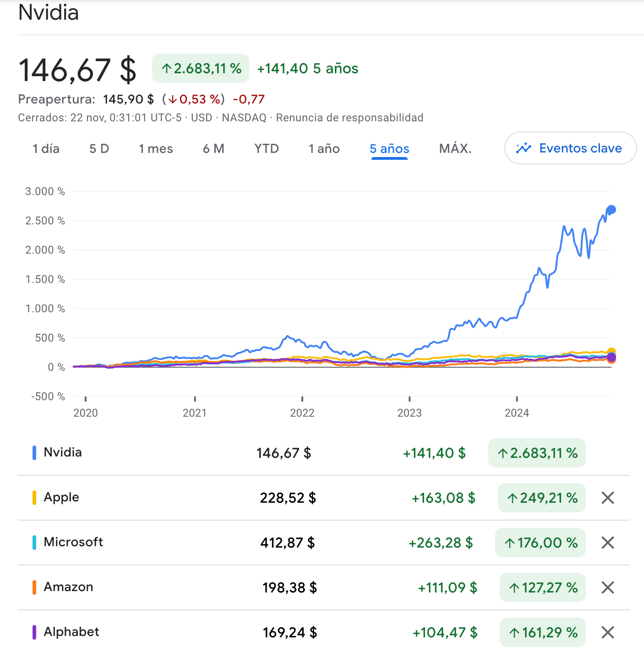The height and width of the screenshot is (652, 644).
Task: Open Eventos clave button
Action: 570,148
